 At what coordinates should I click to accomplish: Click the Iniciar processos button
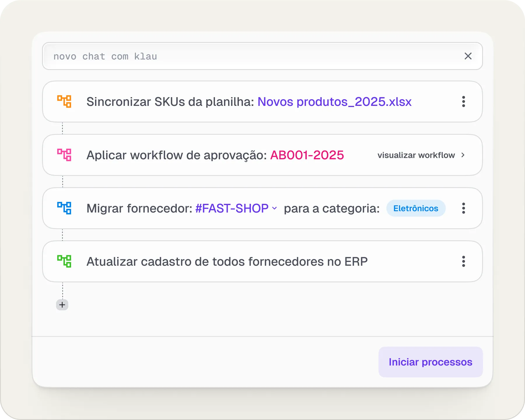(430, 362)
